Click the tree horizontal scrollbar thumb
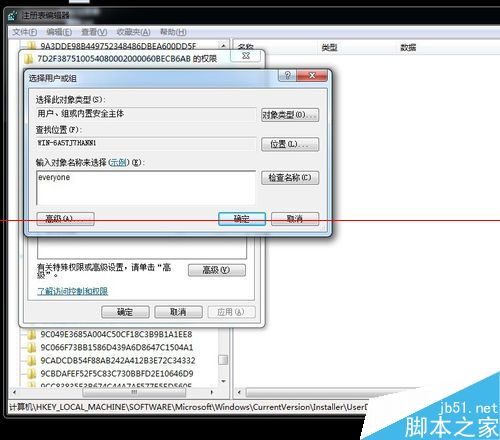Screen dimensions: 500x440 coord(134,392)
